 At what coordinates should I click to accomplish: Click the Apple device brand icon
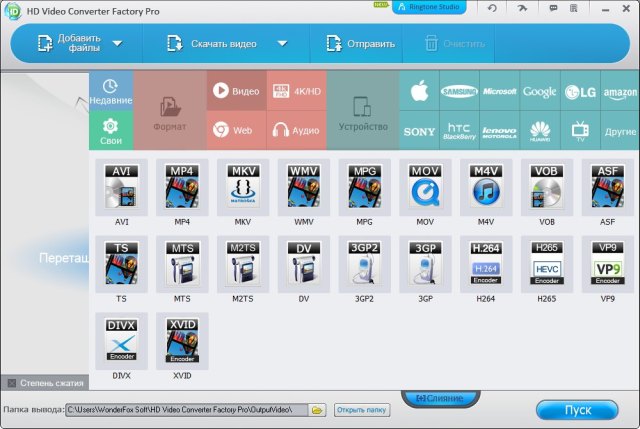coord(420,91)
